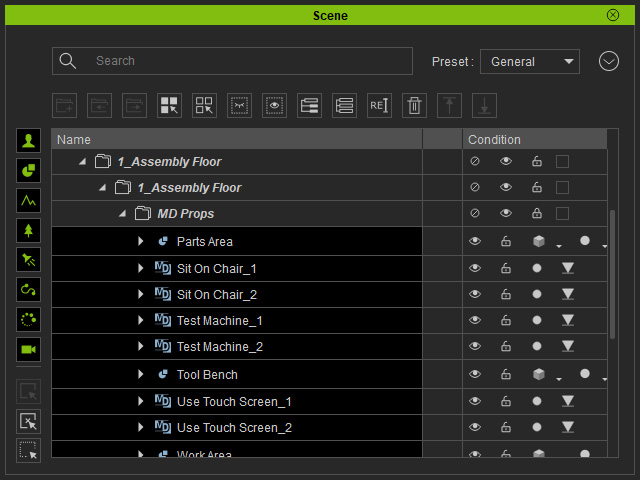Hide Sit On Chair_1 using eye icon
The height and width of the screenshot is (480, 640).
point(475,268)
